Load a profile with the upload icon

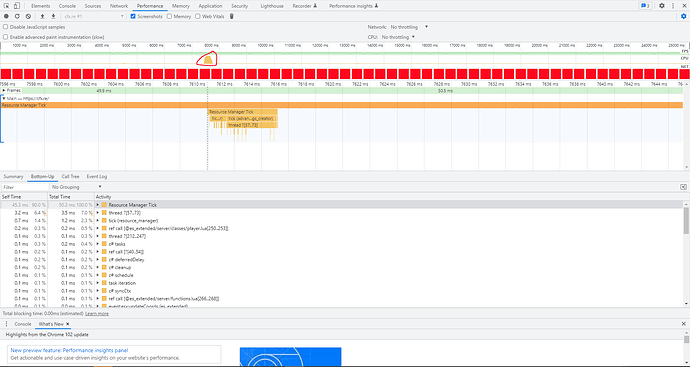pos(42,16)
